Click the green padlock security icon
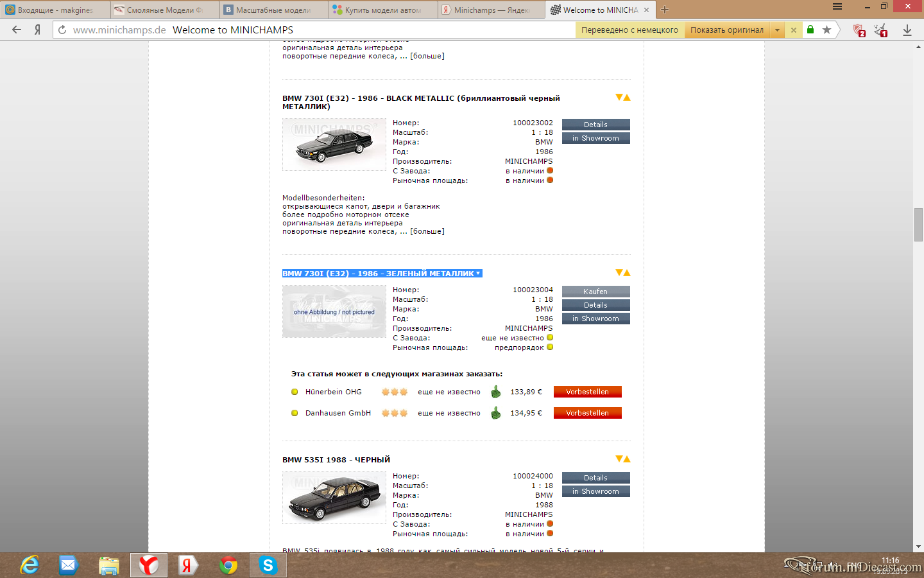This screenshot has height=578, width=924. point(810,30)
